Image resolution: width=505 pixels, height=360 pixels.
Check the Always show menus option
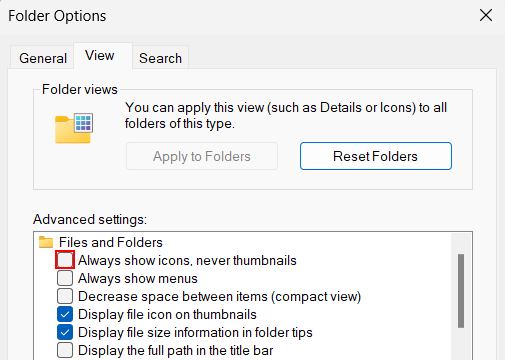tap(65, 278)
